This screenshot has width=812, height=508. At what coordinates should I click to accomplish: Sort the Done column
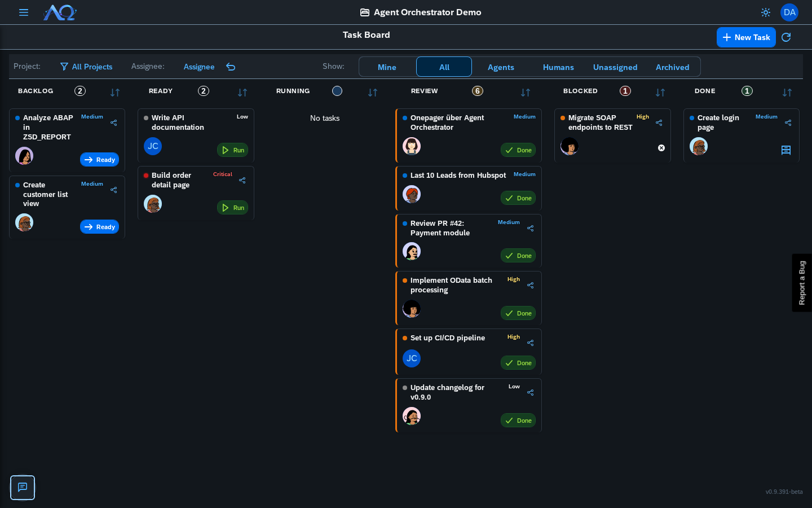coord(787,93)
